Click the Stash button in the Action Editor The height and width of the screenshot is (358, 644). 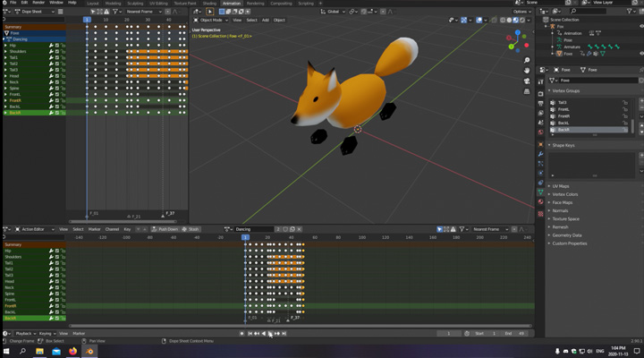192,229
